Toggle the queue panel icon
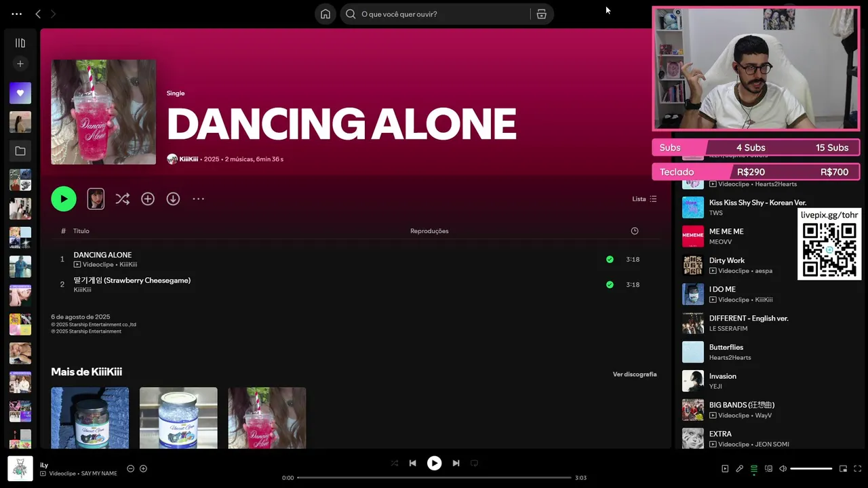Image resolution: width=868 pixels, height=488 pixels. pos(753,468)
